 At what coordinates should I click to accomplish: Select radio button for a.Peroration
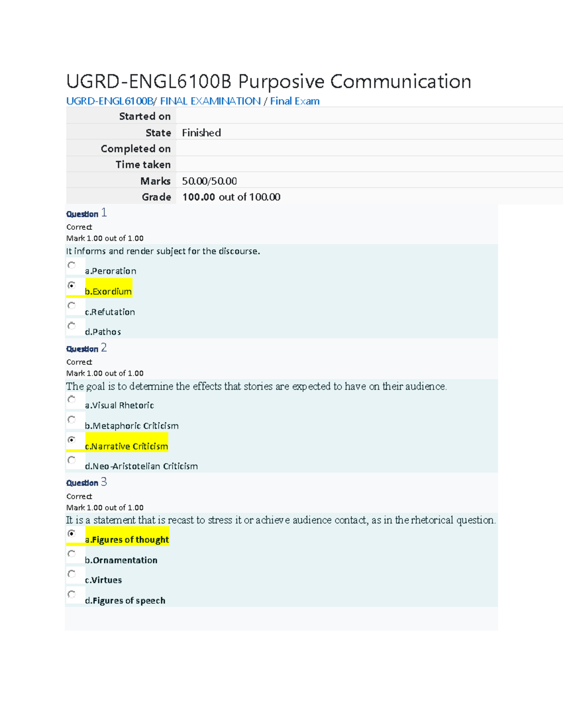pos(71,265)
